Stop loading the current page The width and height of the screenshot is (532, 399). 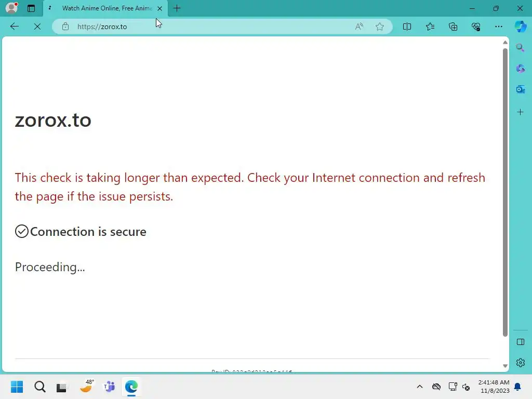click(x=37, y=26)
